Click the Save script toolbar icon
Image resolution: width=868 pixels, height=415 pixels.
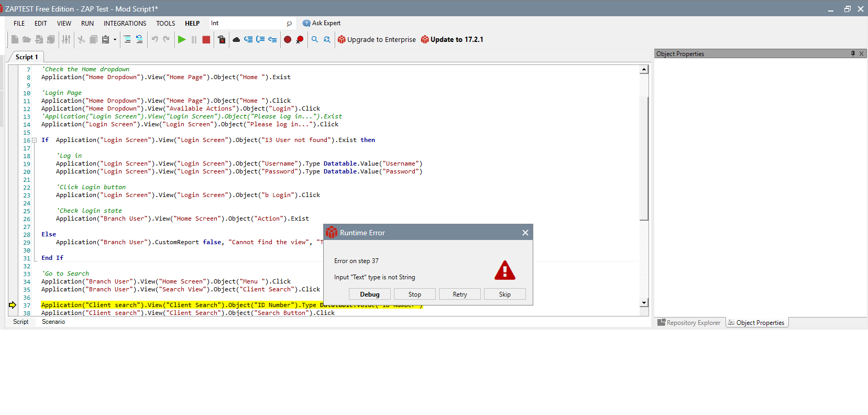[39, 39]
